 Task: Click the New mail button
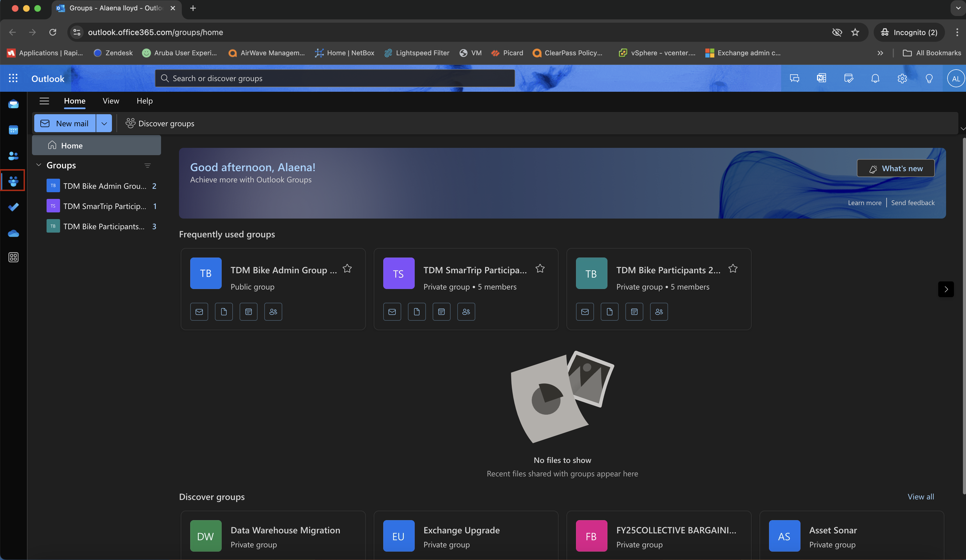pyautogui.click(x=65, y=123)
